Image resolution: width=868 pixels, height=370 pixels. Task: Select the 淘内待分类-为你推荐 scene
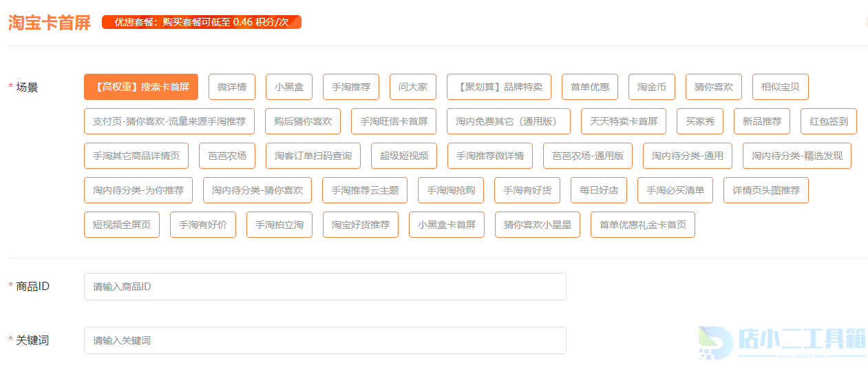click(x=138, y=190)
